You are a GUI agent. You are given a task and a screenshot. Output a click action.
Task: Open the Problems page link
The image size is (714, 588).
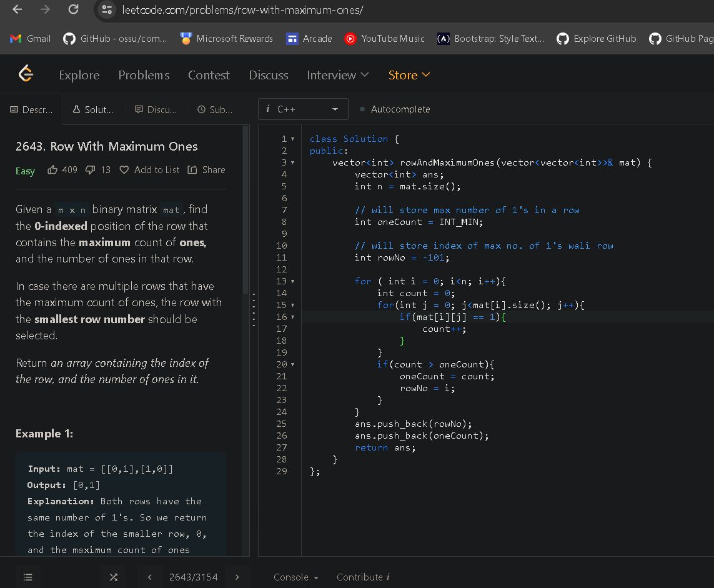tap(144, 75)
